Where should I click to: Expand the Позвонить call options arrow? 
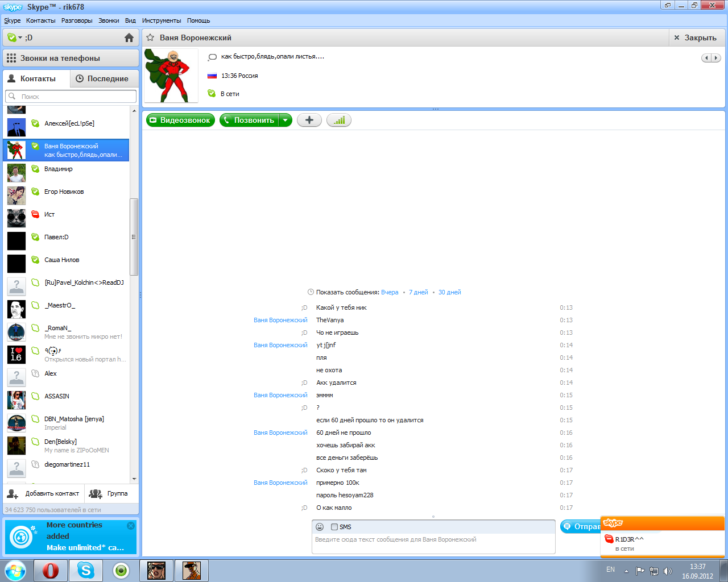click(286, 120)
